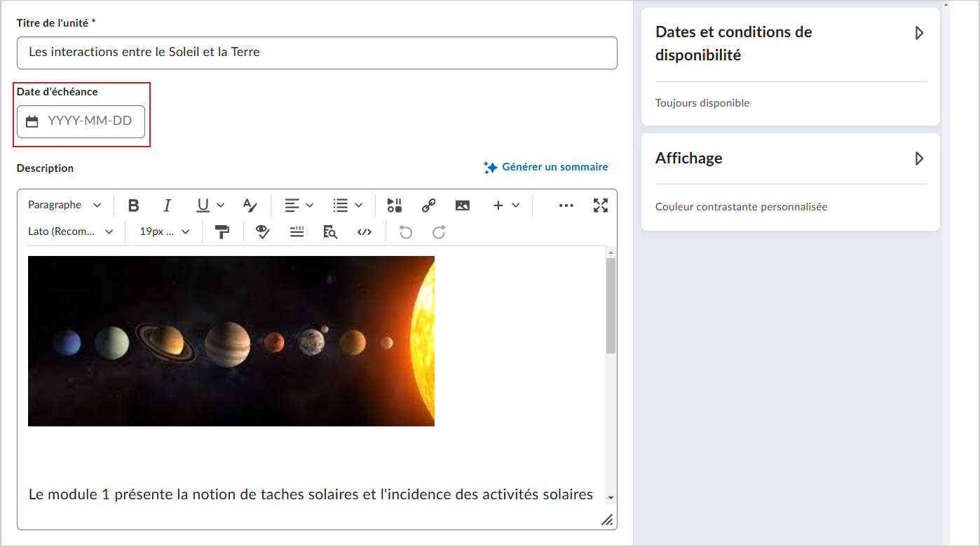Viewport: 980px width, 547px height.
Task: Click the Insert Stuff media icon
Action: click(x=395, y=205)
